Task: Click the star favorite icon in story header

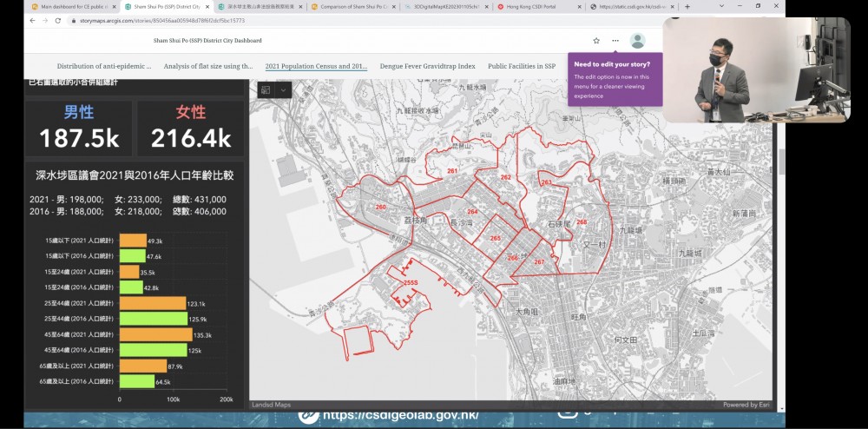Action: (x=596, y=41)
